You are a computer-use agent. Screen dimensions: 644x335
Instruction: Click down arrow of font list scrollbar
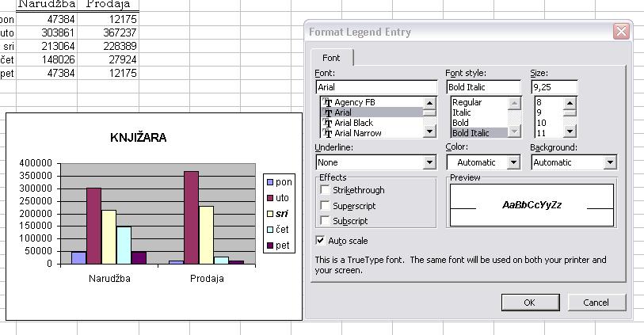tap(429, 131)
